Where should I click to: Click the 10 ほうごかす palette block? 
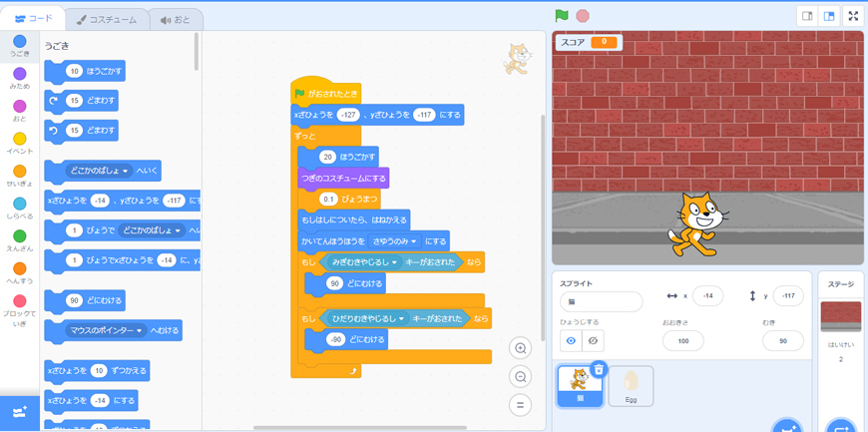(85, 71)
